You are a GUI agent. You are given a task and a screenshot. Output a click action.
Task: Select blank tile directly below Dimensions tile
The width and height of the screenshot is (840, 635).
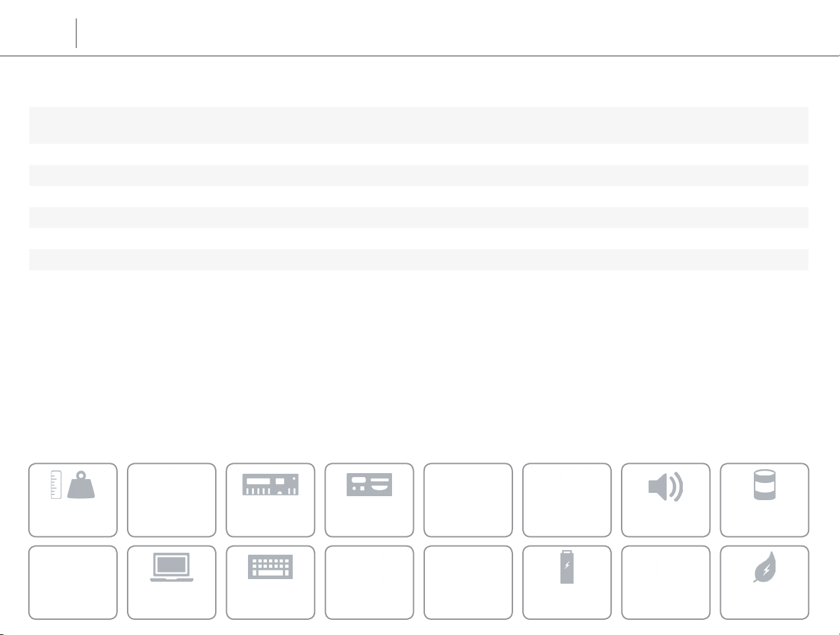tap(73, 582)
